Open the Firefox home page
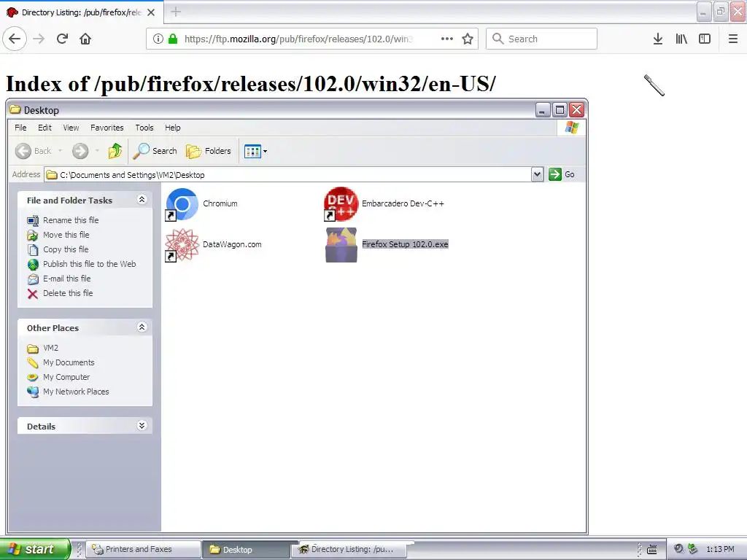 [85, 39]
